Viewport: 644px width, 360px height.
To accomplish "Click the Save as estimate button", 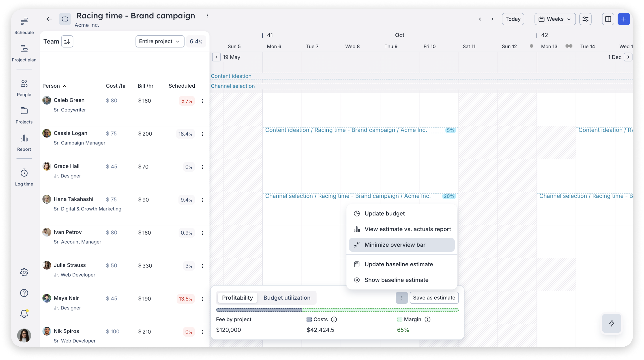I will click(x=434, y=298).
